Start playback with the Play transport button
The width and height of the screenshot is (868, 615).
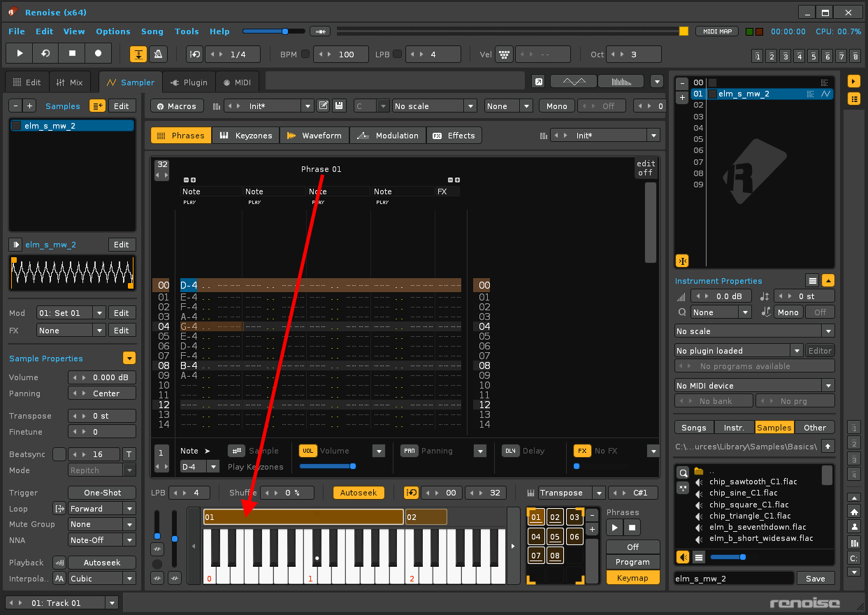click(20, 54)
